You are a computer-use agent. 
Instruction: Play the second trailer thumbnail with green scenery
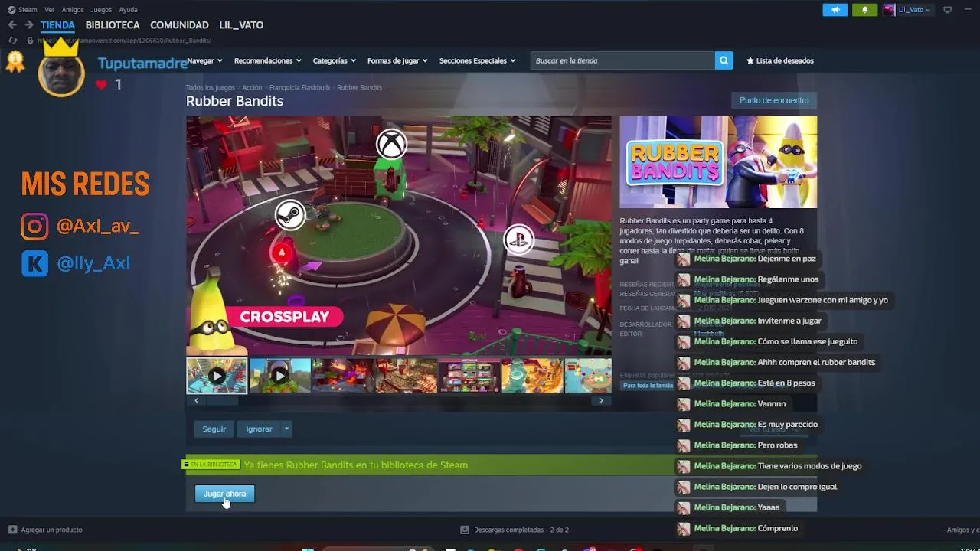[x=280, y=376]
